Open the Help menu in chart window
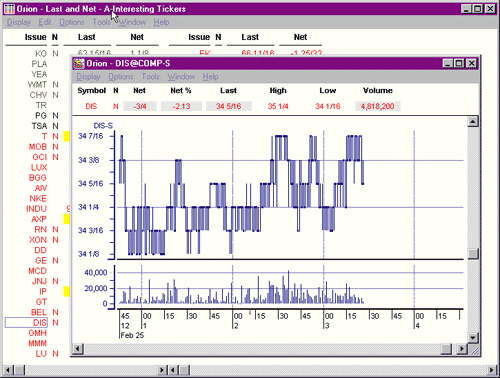 (210, 77)
